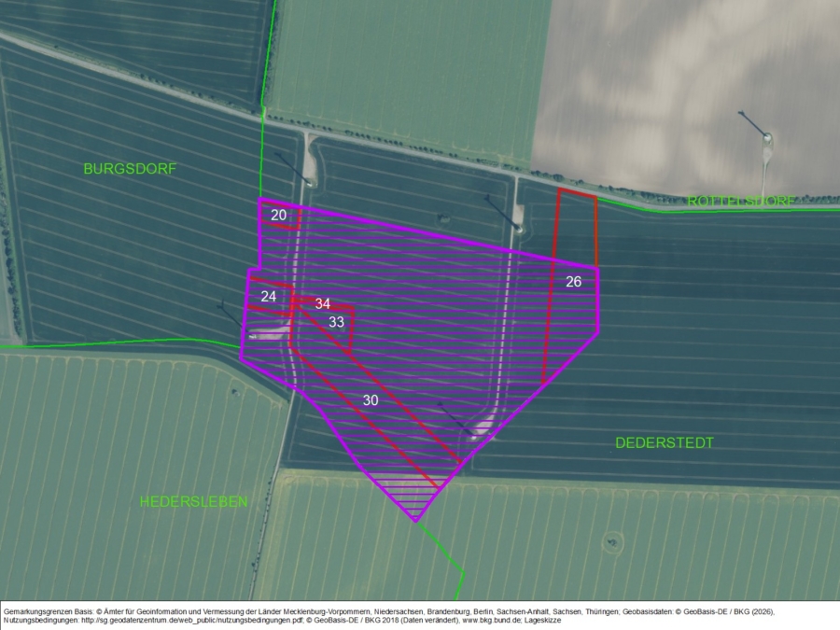Click the parcel 34 label
The width and height of the screenshot is (840, 630).
[322, 303]
